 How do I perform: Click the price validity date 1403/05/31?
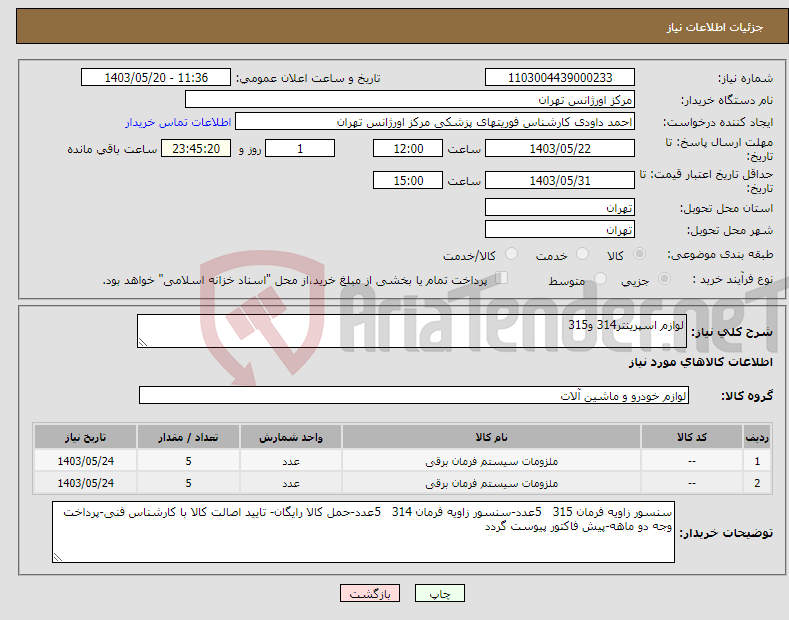[x=560, y=180]
